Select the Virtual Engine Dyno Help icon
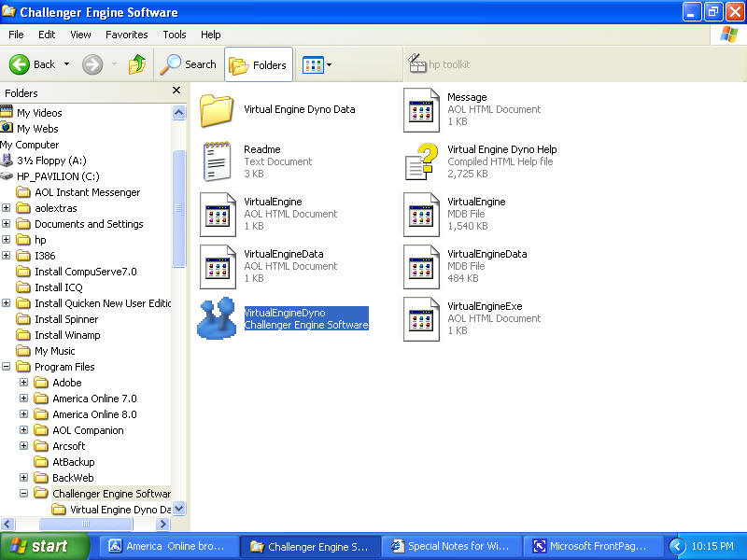 click(421, 161)
